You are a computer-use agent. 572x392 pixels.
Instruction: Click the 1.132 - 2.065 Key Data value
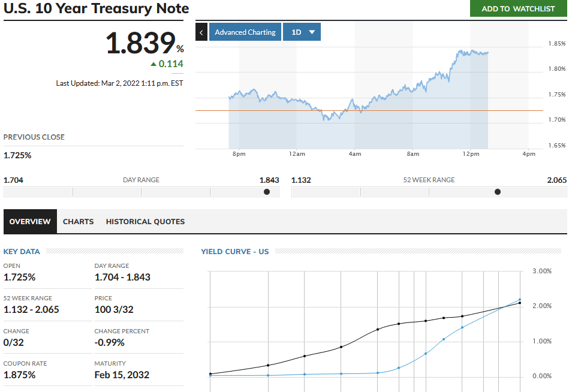(31, 310)
